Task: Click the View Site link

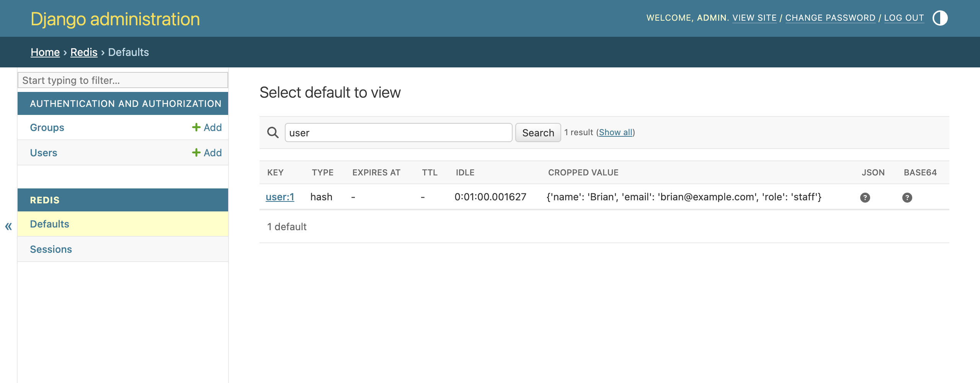Action: tap(755, 18)
